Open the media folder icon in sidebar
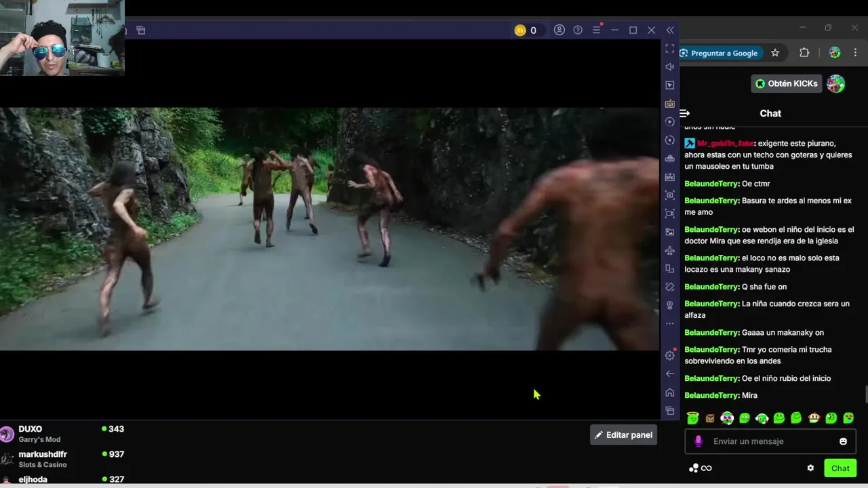Viewport: 868px width, 488px height. coord(670,232)
